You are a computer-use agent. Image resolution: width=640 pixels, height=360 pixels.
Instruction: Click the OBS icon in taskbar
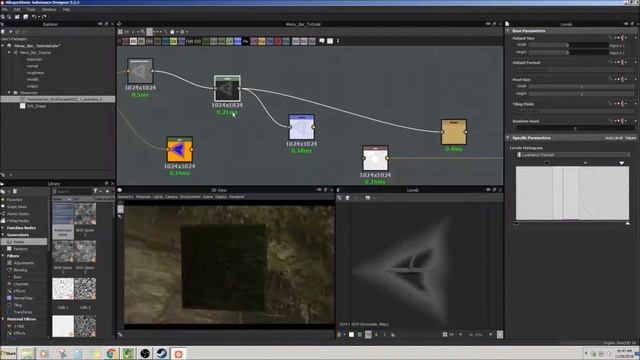pyautogui.click(x=145, y=353)
